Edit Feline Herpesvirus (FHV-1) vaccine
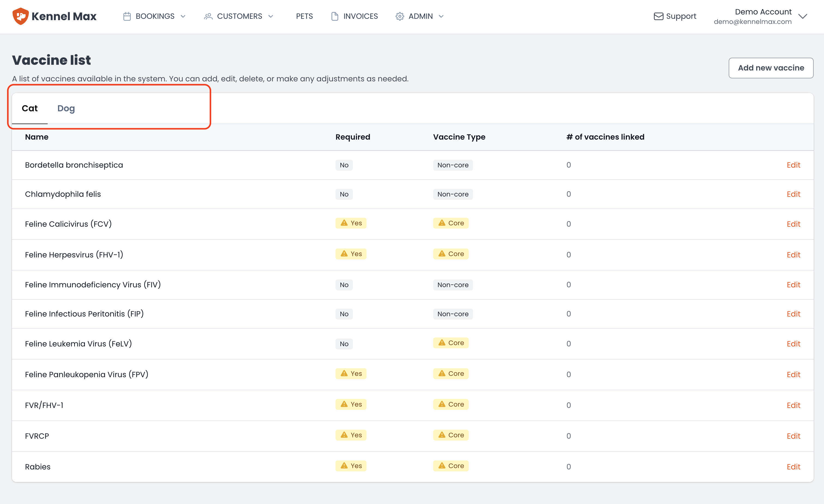 tap(793, 255)
